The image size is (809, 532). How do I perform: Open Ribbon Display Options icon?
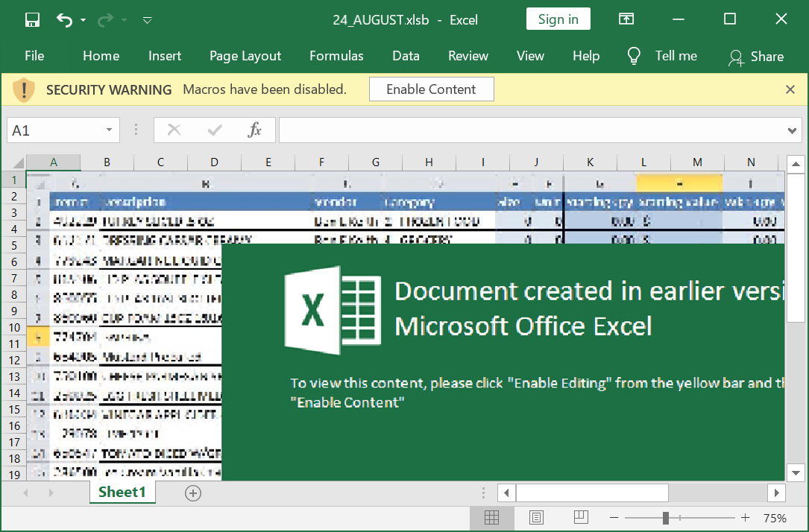tap(626, 19)
